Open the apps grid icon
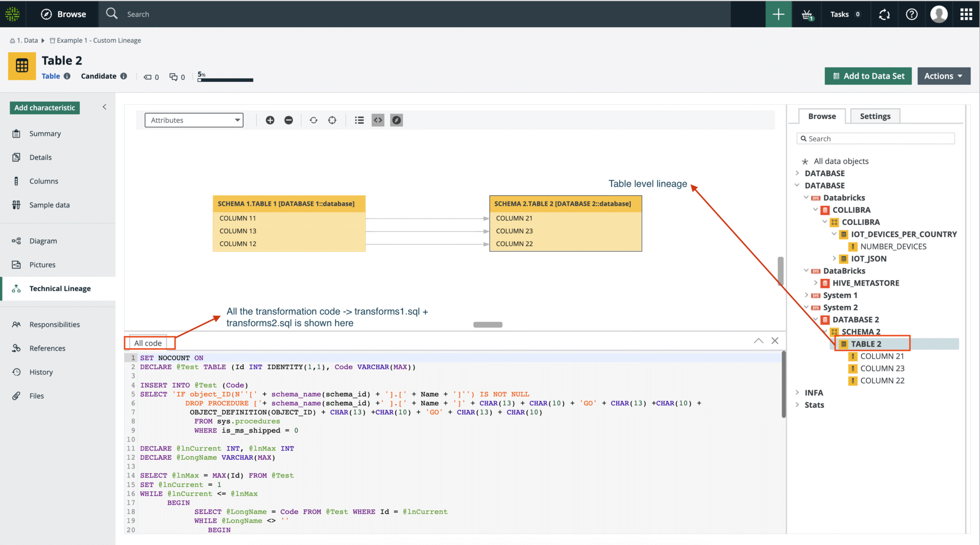This screenshot has width=980, height=545. [966, 14]
